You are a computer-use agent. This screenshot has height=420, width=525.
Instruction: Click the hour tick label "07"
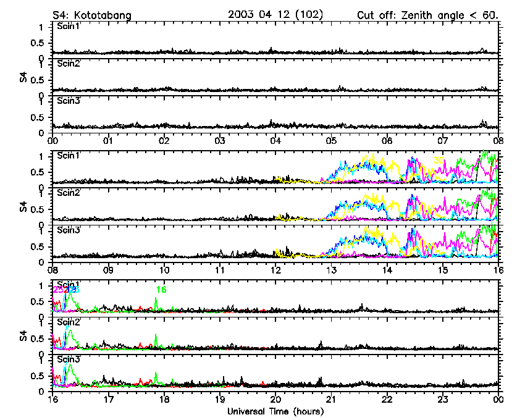(x=443, y=141)
